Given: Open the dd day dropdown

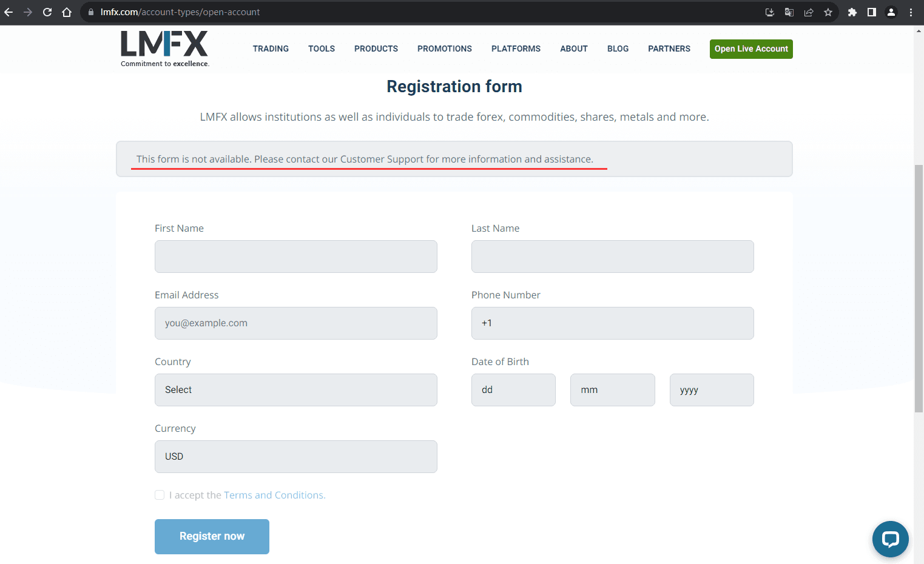Looking at the screenshot, I should [513, 390].
